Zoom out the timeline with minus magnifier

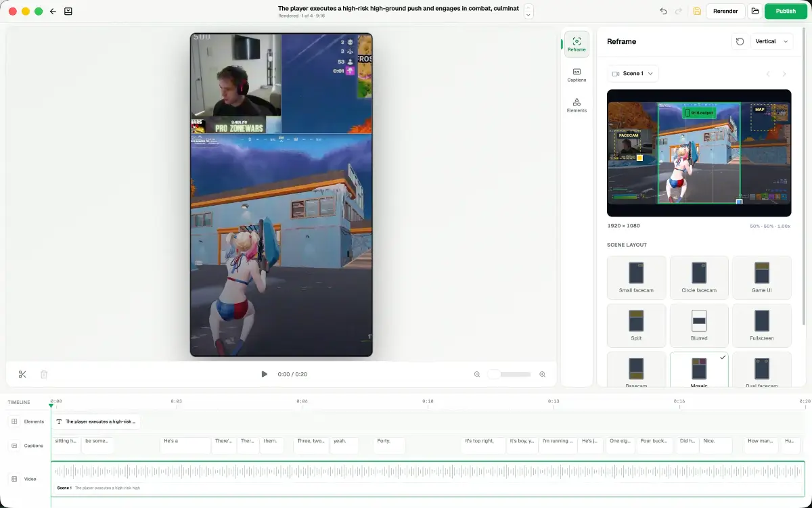[x=477, y=374]
